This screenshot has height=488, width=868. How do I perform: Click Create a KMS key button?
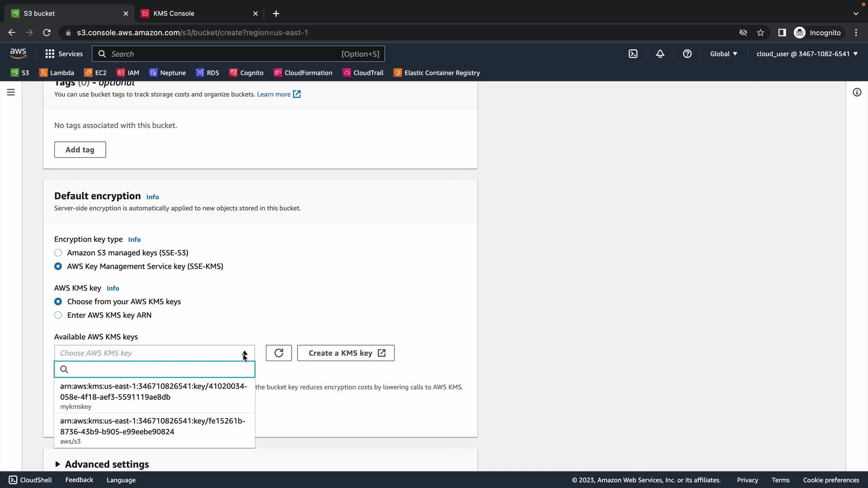(346, 353)
